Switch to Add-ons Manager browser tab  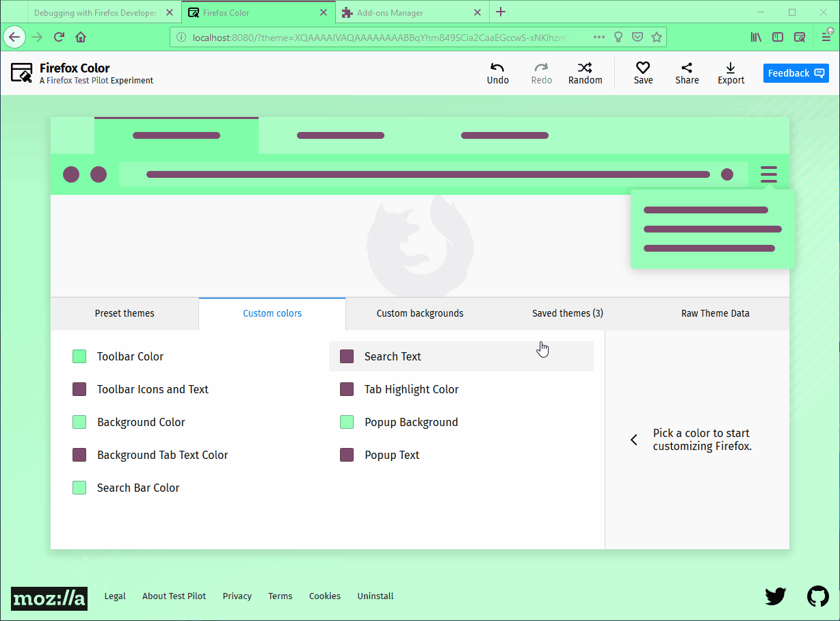pos(412,13)
